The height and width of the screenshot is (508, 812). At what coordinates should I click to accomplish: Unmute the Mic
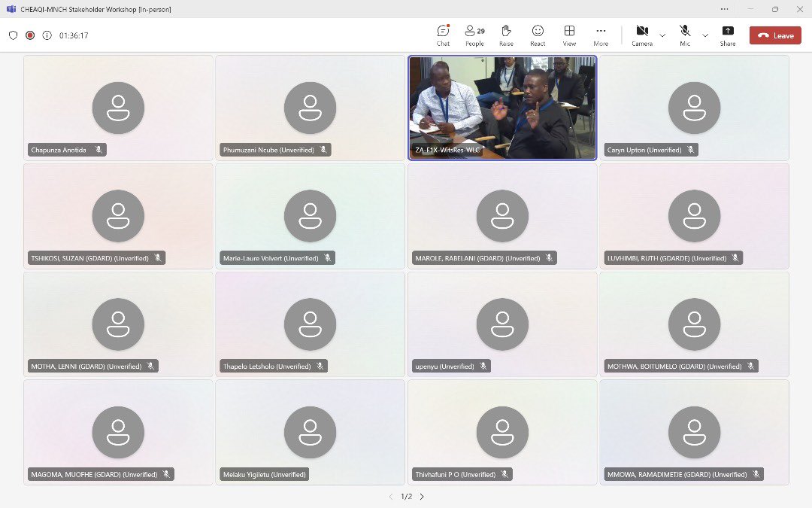pyautogui.click(x=685, y=36)
